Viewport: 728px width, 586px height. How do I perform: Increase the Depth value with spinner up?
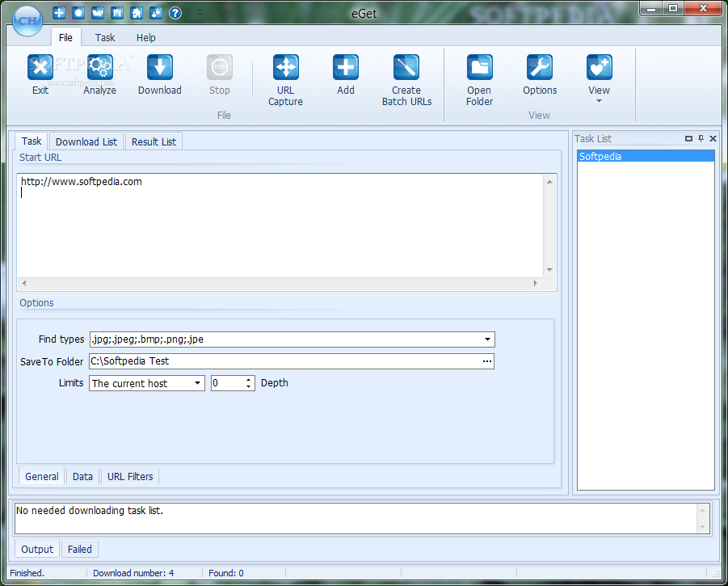tap(248, 379)
